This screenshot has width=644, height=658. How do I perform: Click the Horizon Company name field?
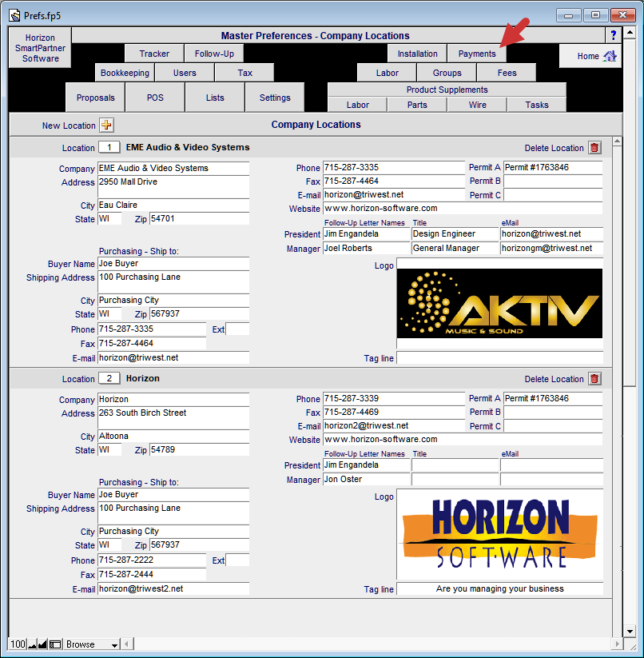pyautogui.click(x=173, y=400)
